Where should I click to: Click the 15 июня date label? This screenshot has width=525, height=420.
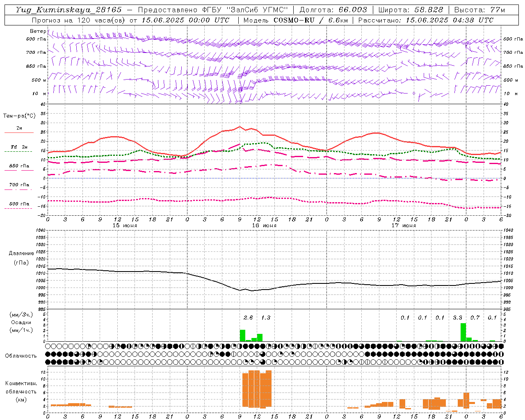coord(125,226)
